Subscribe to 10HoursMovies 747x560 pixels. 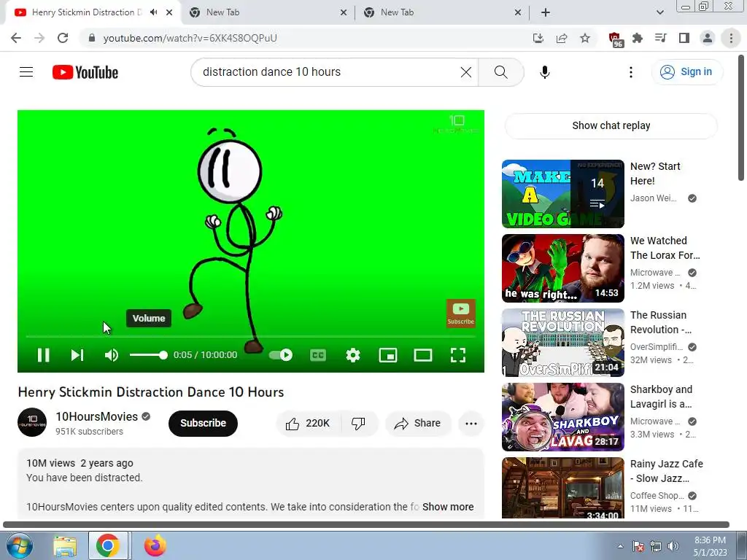click(203, 423)
